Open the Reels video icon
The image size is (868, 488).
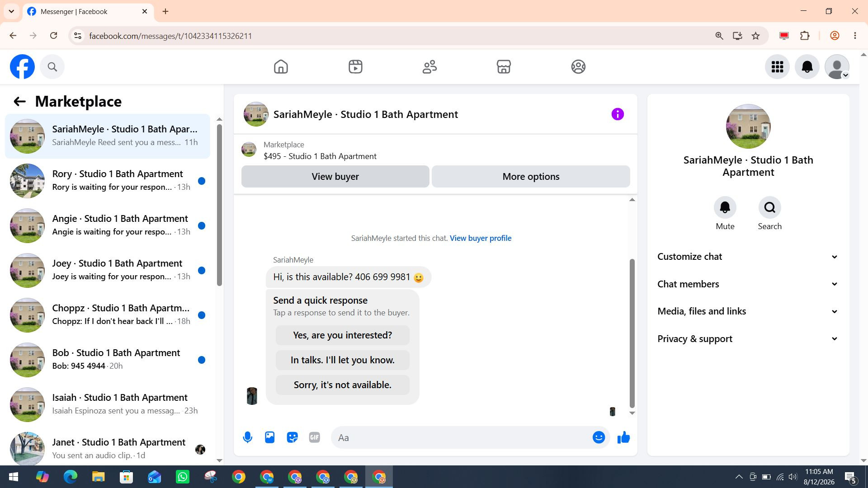[x=355, y=67]
